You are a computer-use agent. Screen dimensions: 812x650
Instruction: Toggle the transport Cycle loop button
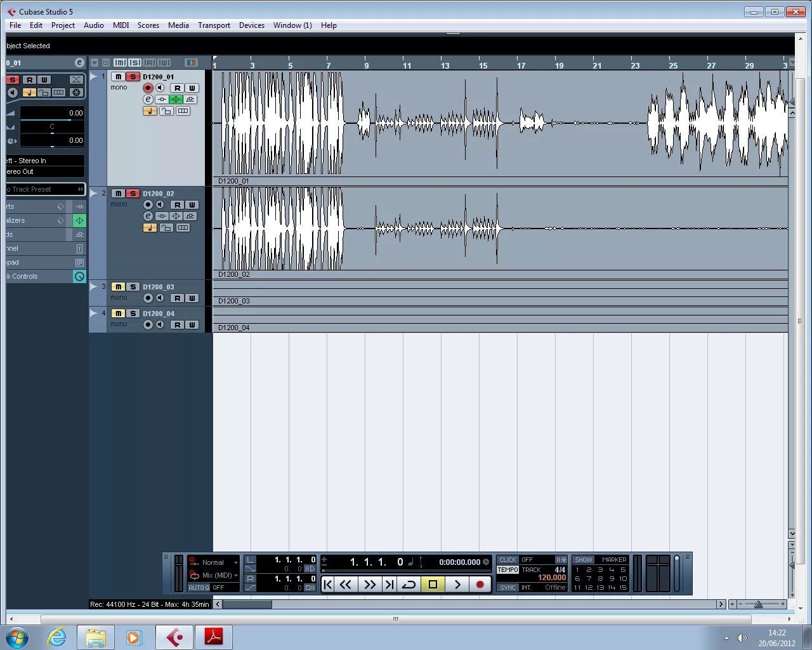[x=409, y=585]
